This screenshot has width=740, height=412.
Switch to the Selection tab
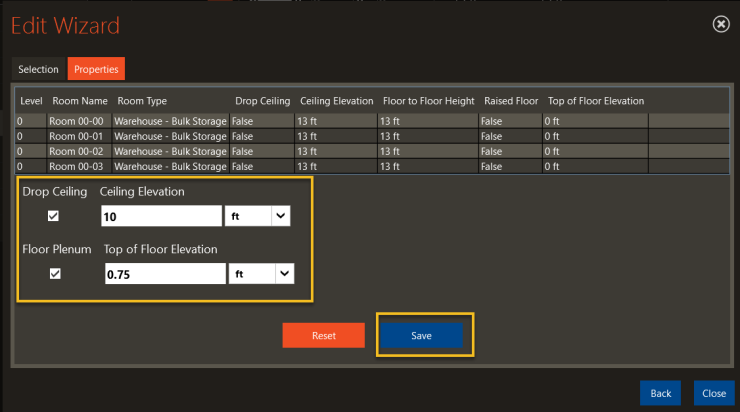point(38,69)
